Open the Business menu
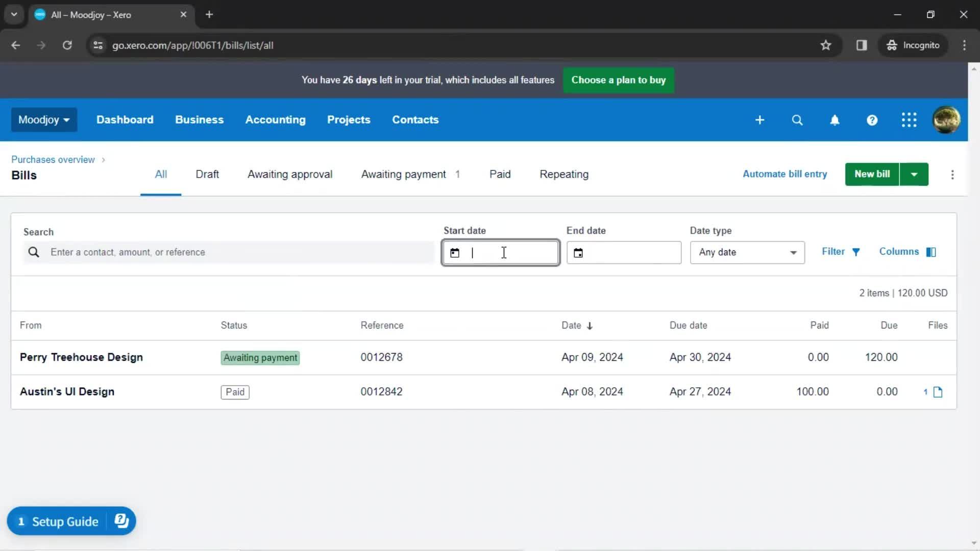This screenshot has width=980, height=551. pyautogui.click(x=200, y=120)
